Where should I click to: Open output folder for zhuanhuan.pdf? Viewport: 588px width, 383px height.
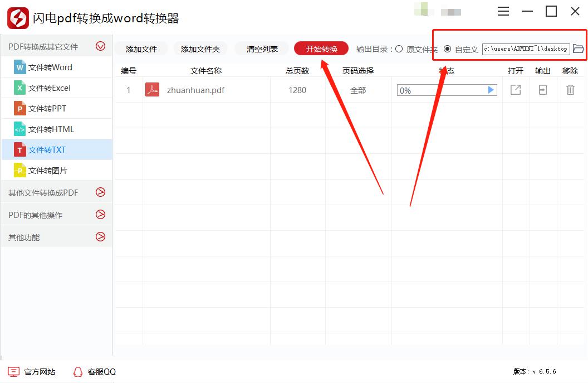pyautogui.click(x=542, y=90)
